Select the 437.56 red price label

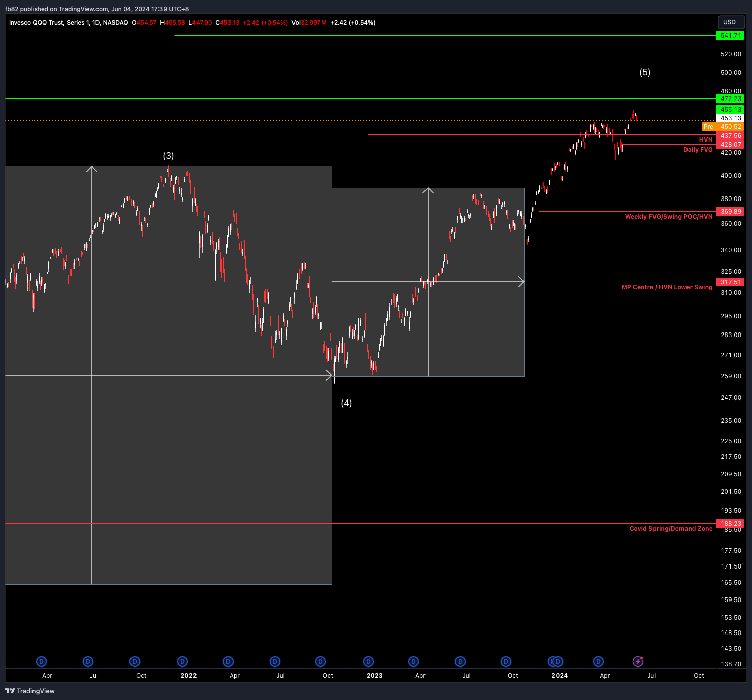[x=731, y=136]
